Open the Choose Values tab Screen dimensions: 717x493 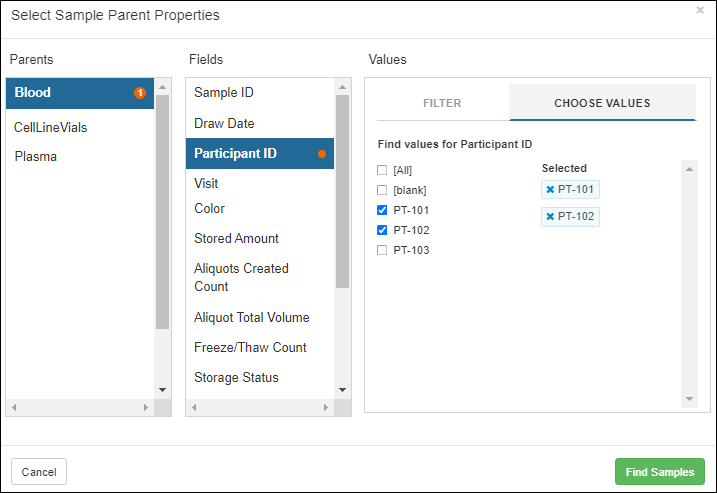click(602, 103)
